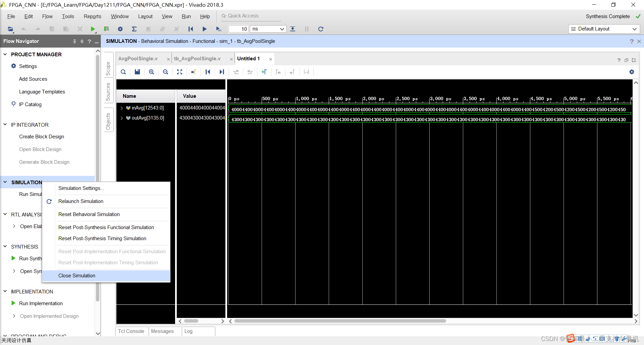Viewport: 644px width, 345px height.
Task: Restart simulation with the rewind toolbar icon
Action: point(191,29)
